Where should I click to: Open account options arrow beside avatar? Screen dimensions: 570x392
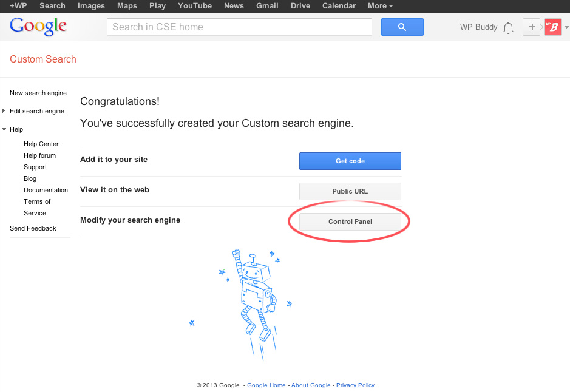[566, 27]
